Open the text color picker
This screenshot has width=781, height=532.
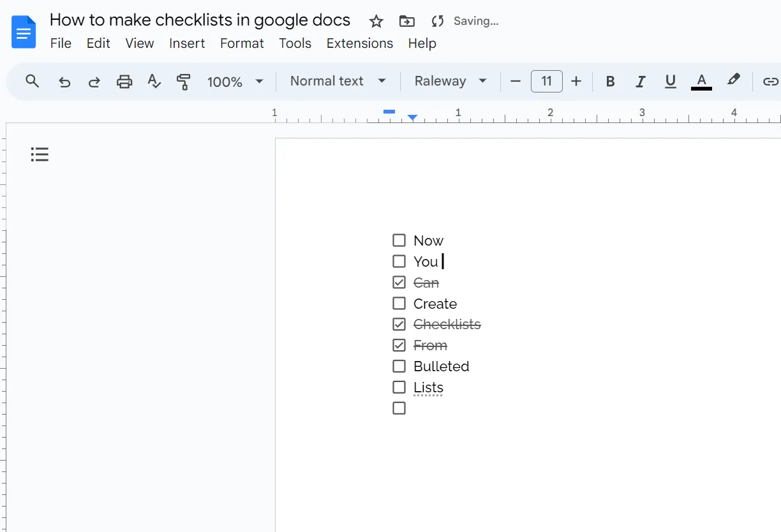point(701,81)
